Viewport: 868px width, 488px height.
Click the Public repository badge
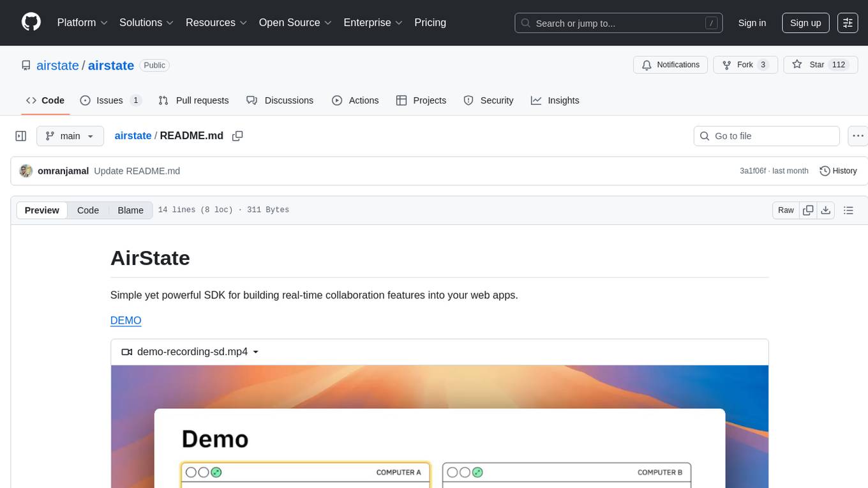154,65
